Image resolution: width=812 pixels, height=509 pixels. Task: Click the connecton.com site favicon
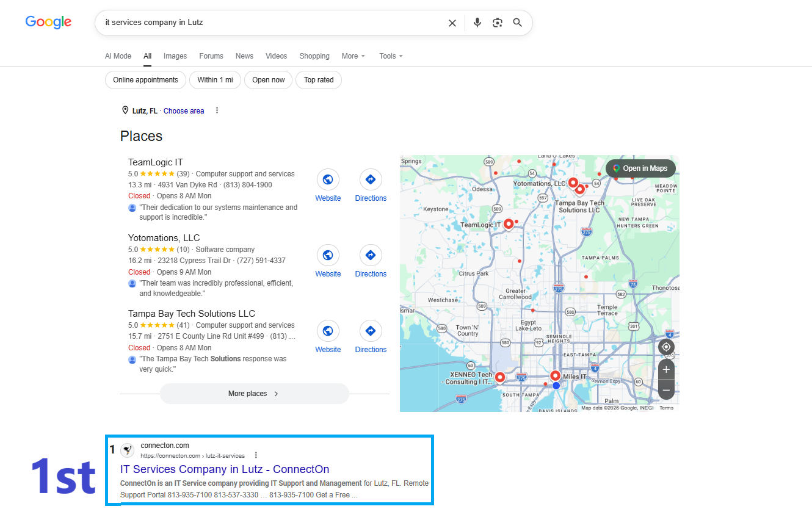click(128, 450)
